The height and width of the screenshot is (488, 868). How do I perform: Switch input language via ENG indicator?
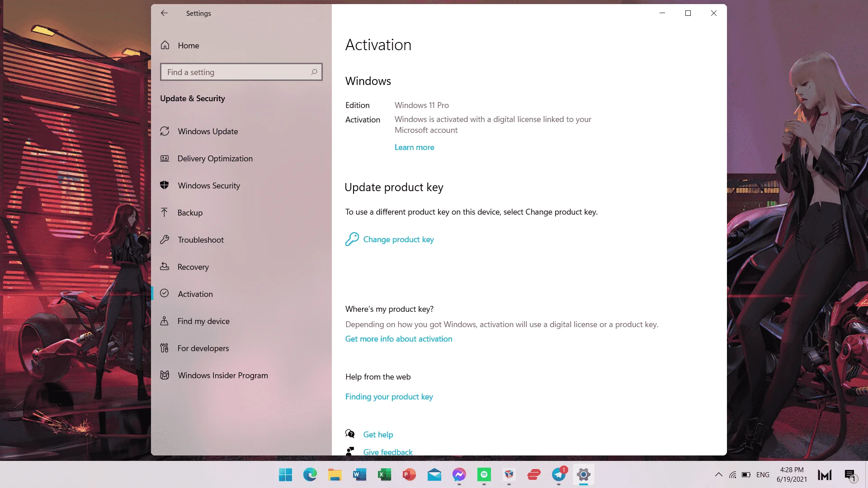(763, 474)
